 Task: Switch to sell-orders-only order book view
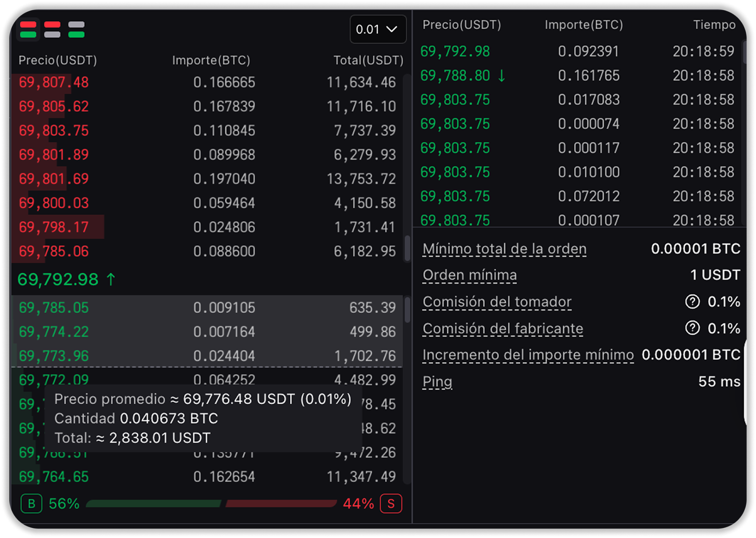coord(52,29)
